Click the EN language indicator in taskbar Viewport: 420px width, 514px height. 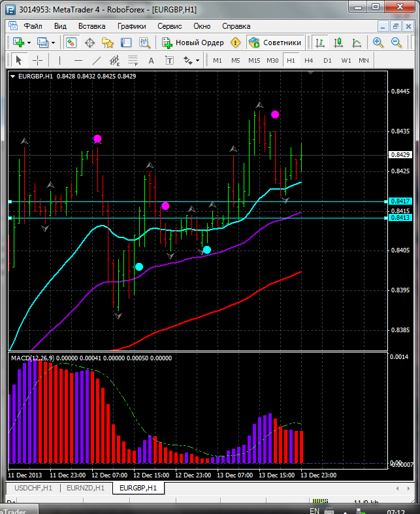pos(314,510)
